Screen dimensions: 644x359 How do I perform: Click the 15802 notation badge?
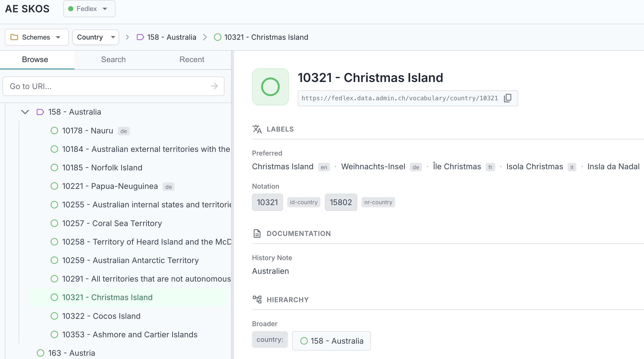341,202
